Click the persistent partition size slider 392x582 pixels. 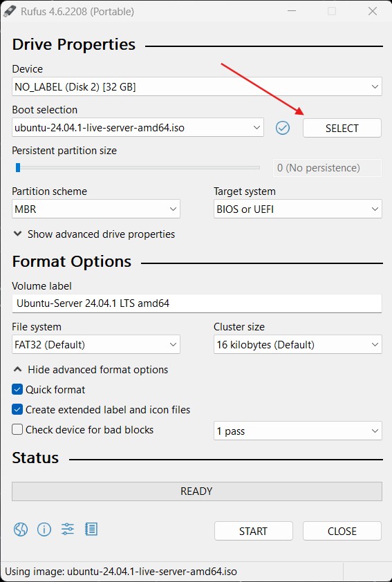(x=136, y=168)
